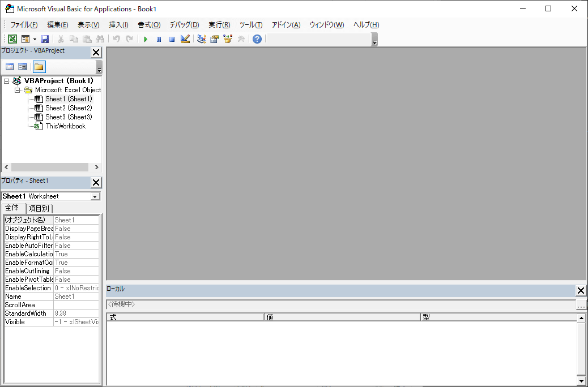Toggle Folders button in the project panel
588x387 pixels.
coord(39,67)
